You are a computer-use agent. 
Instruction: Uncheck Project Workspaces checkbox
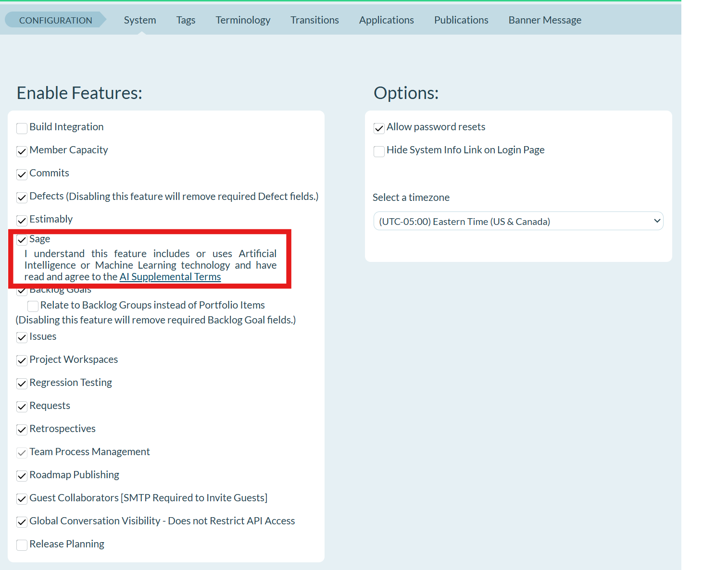(22, 360)
